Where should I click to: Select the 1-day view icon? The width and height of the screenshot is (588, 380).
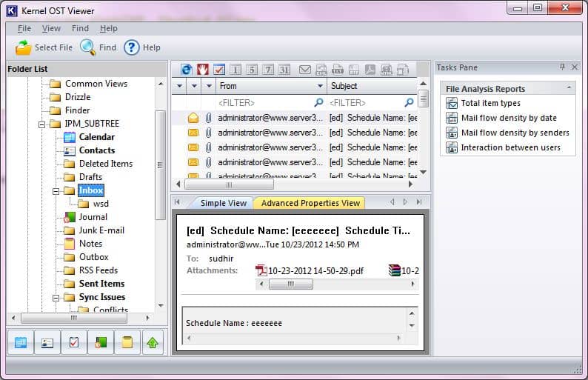[x=235, y=70]
